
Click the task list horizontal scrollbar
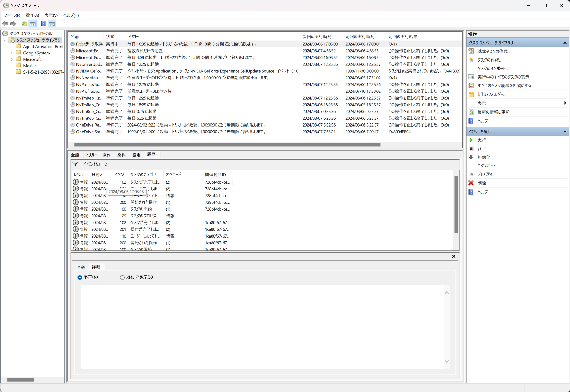pos(227,145)
